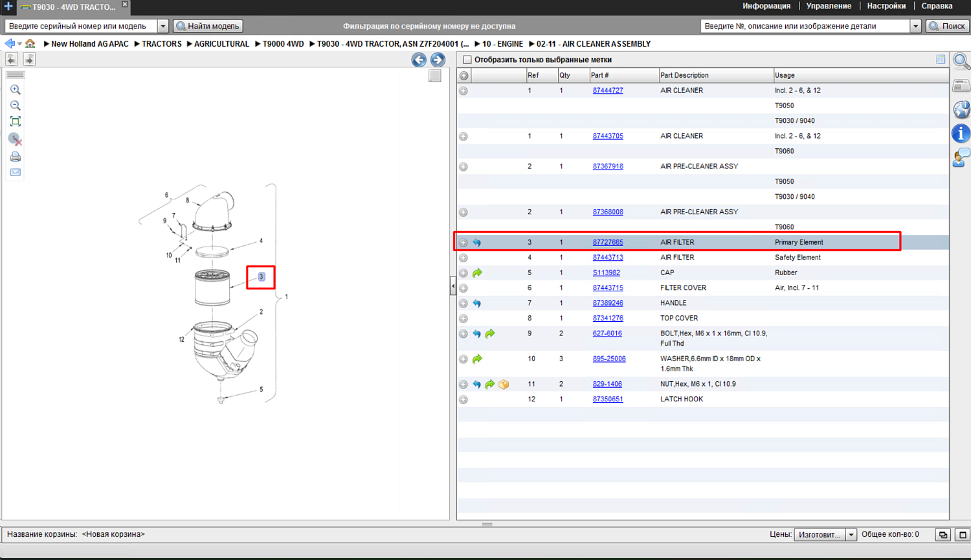Go to the next illustration with the blue right arrow
Image resolution: width=971 pixels, height=560 pixels.
[x=438, y=60]
